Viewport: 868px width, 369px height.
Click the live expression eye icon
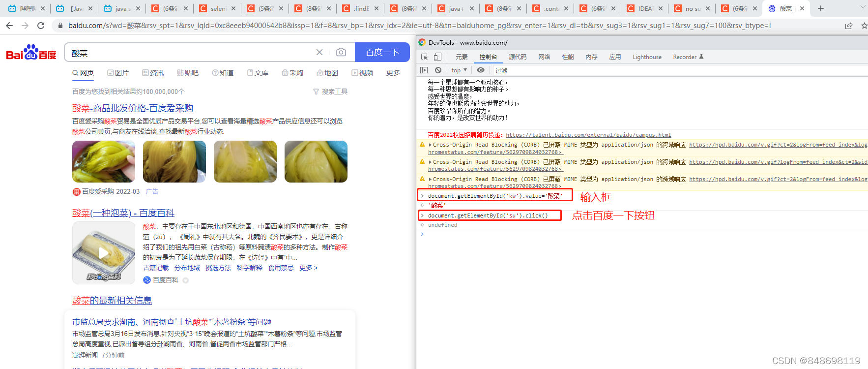(x=481, y=70)
